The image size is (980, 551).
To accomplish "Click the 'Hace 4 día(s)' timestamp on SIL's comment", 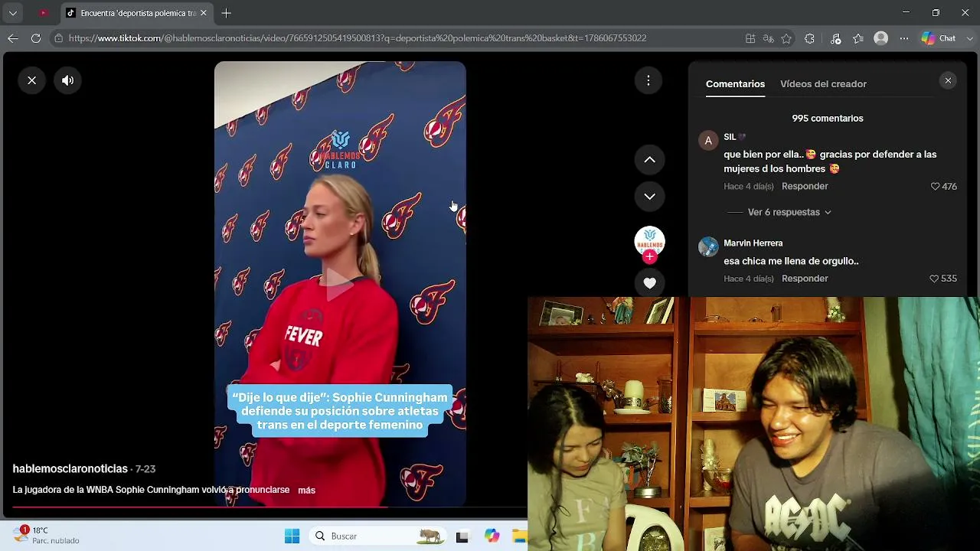I will pyautogui.click(x=749, y=187).
